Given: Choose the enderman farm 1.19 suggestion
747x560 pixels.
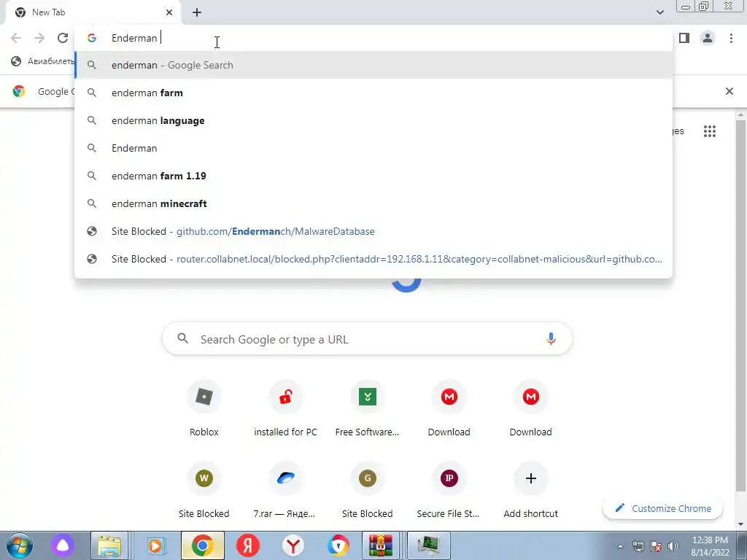Looking at the screenshot, I should tap(373, 176).
